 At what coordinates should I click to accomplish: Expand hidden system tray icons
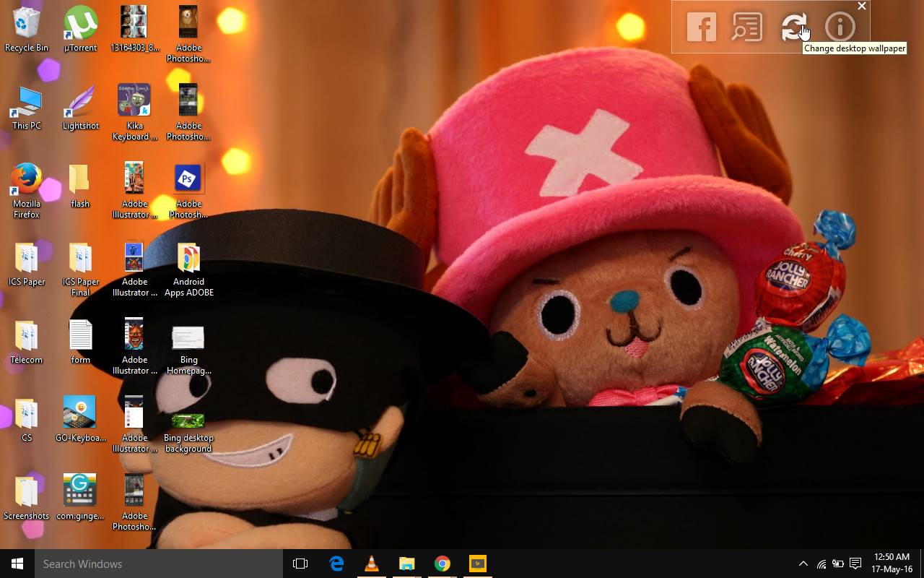[803, 564]
